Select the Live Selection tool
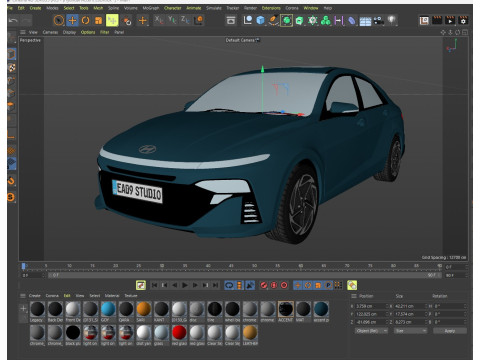Screen dimensions: 480x360 tap(59, 21)
